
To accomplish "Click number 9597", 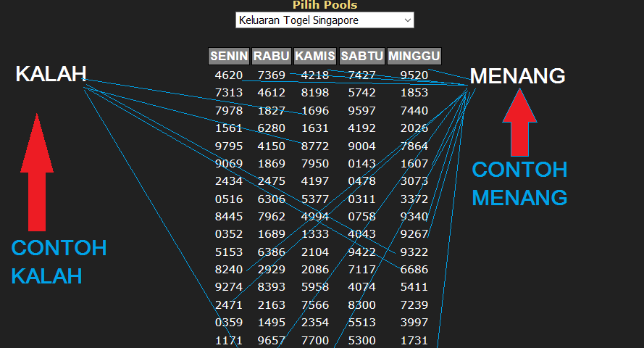I will 361,111.
